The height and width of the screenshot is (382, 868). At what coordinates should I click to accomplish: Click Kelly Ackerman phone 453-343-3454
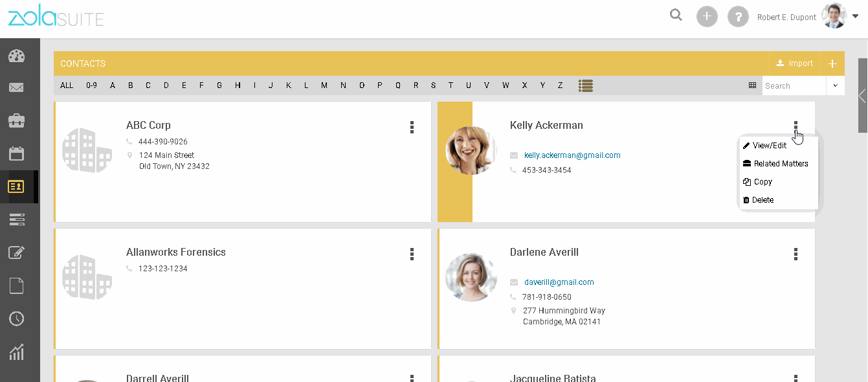[x=547, y=170]
